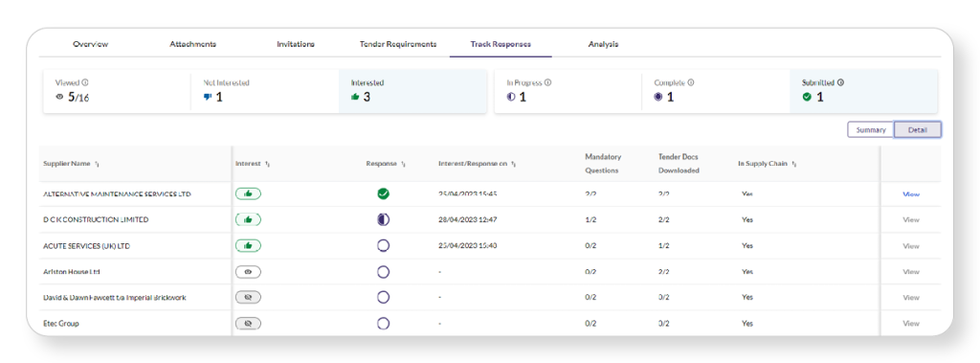
Task: Click View for David & Dawn Fawcett row
Action: tap(911, 297)
